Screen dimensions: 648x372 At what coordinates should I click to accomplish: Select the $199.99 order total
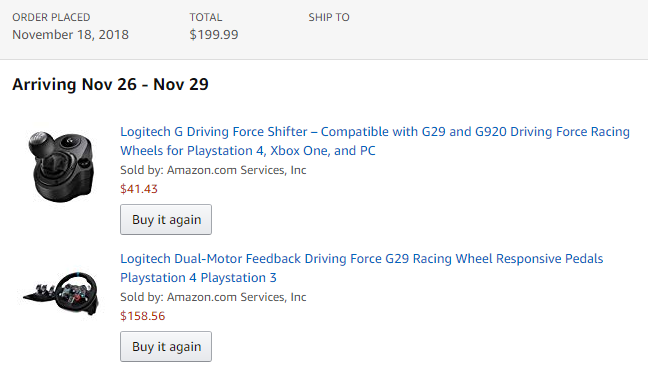[214, 35]
